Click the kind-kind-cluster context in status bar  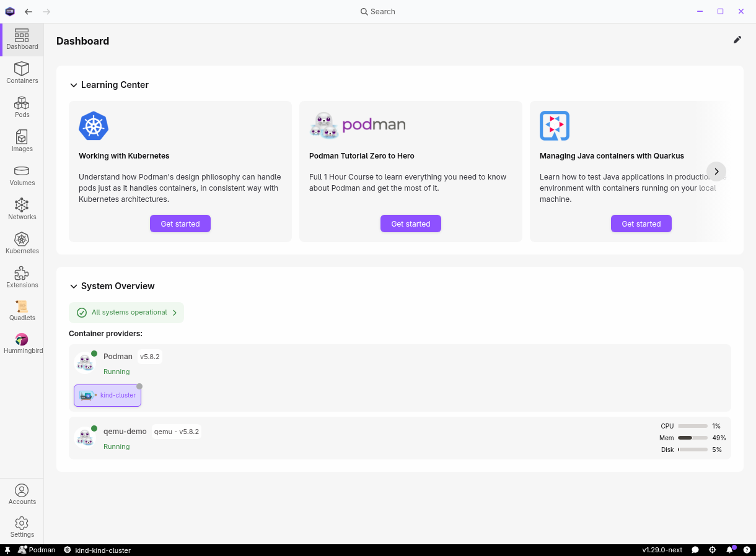click(97, 550)
